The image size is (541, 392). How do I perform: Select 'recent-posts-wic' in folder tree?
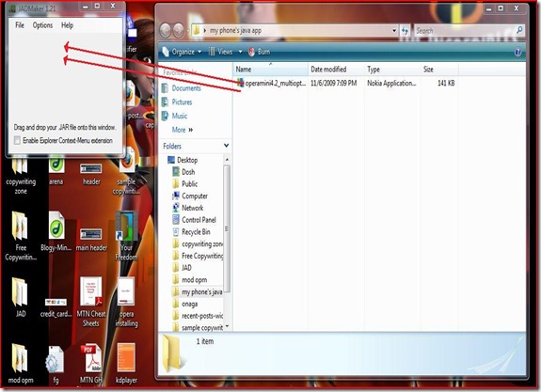click(x=198, y=316)
